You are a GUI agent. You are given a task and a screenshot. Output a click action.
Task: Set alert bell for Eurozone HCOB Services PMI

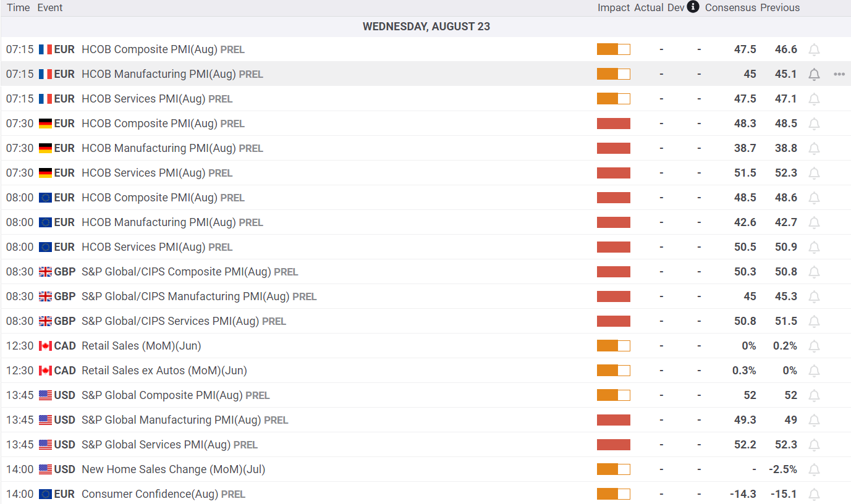coord(815,247)
